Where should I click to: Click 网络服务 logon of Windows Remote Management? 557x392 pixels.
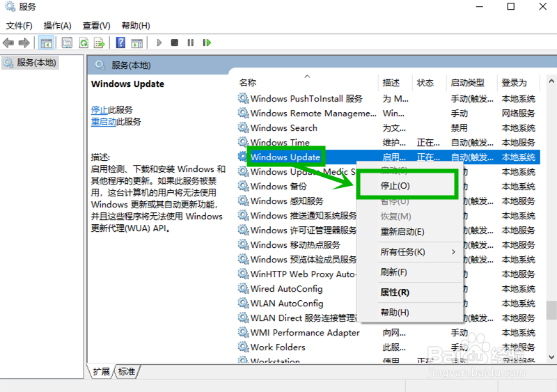tap(518, 113)
